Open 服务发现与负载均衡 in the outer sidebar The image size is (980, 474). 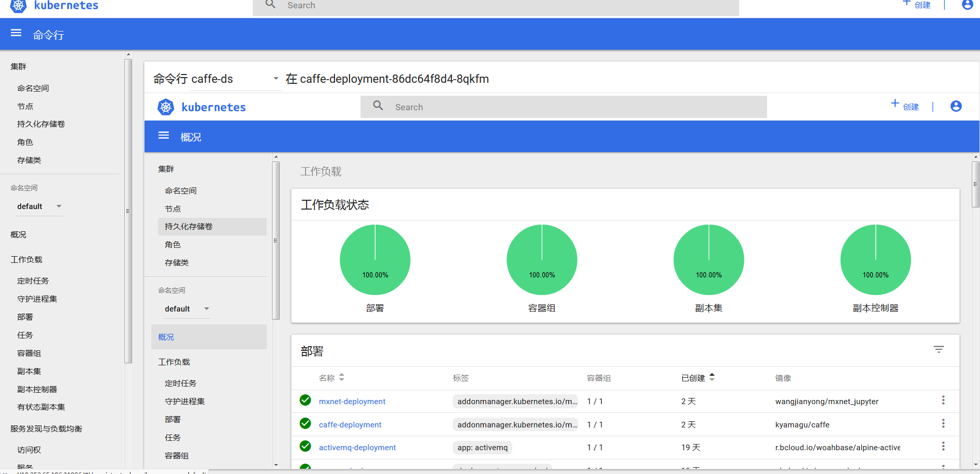tap(46, 429)
